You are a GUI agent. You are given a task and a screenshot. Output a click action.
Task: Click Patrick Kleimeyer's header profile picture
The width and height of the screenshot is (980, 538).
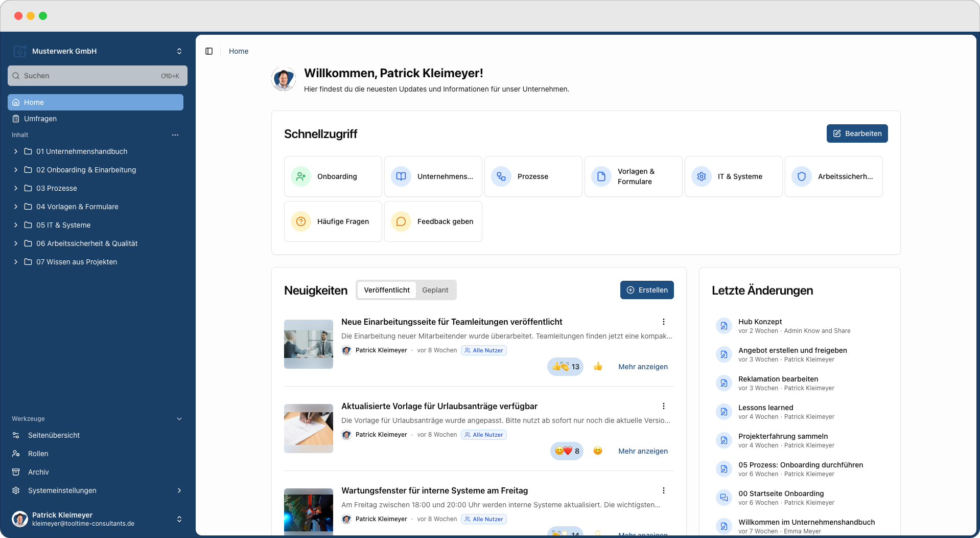pos(284,79)
